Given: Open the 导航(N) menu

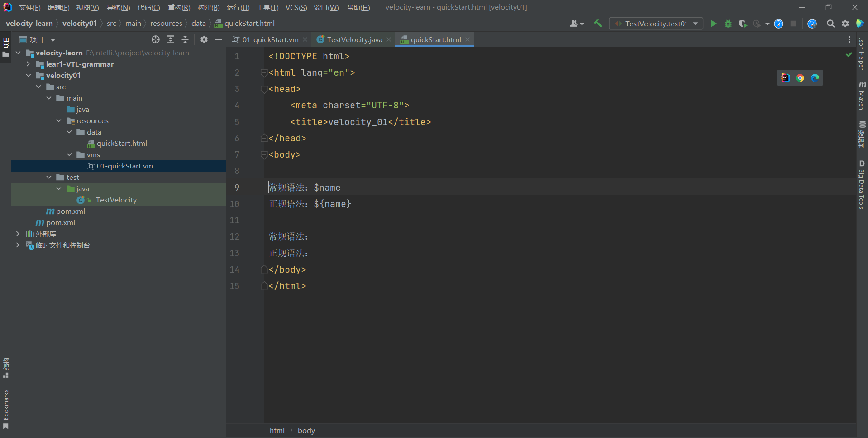Looking at the screenshot, I should point(118,8).
